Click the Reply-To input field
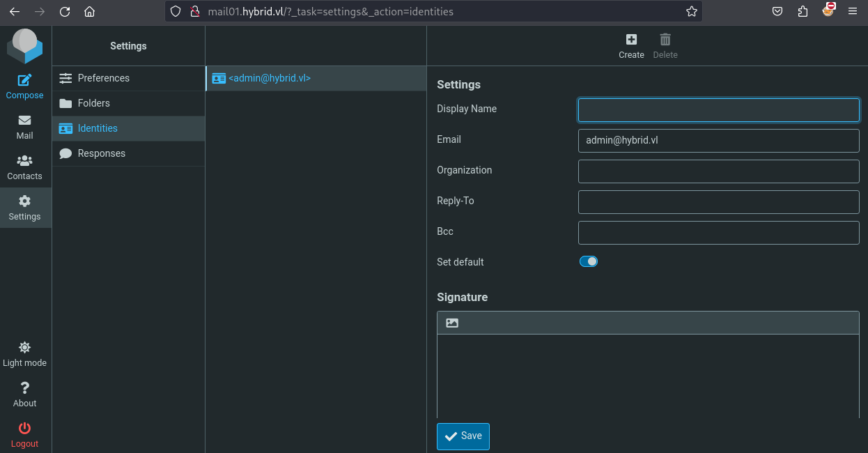868x453 pixels. point(719,201)
